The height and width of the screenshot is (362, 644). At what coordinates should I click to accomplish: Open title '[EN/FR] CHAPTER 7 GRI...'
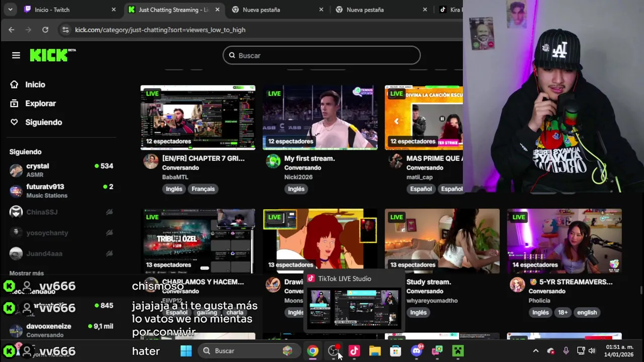(x=203, y=158)
